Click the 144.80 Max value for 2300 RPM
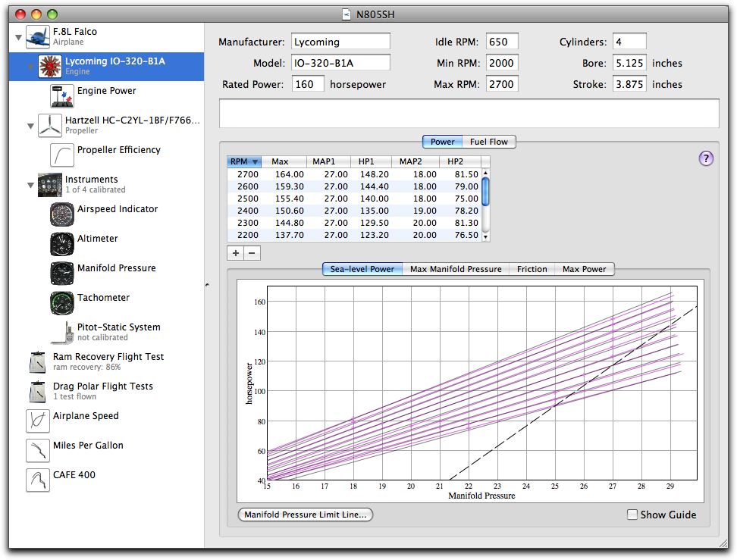 point(289,223)
